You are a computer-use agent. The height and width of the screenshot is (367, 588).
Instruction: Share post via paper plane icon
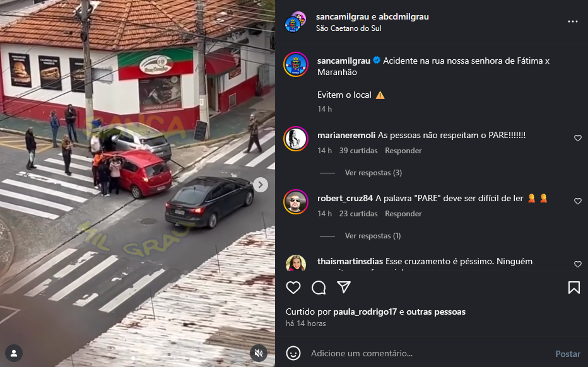pyautogui.click(x=343, y=287)
